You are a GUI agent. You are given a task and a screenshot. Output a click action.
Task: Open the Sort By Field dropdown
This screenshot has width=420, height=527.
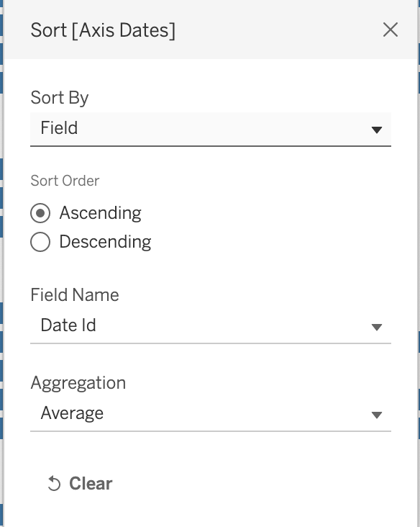click(211, 130)
